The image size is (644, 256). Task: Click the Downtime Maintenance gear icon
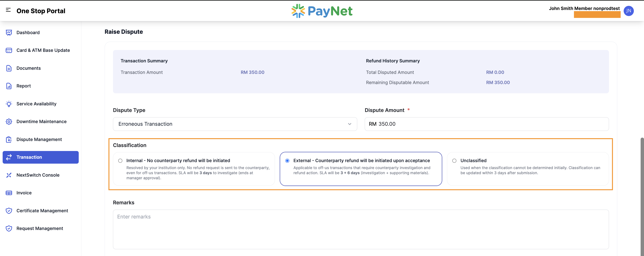[x=9, y=122]
